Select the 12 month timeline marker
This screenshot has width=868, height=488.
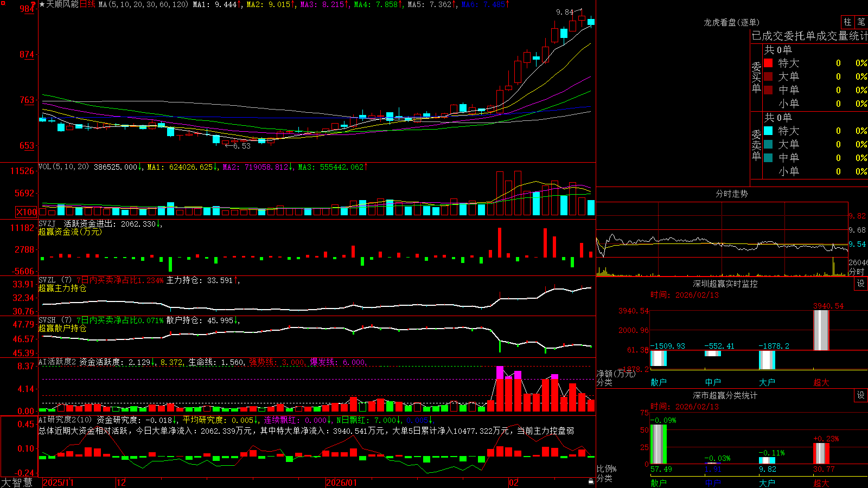point(122,483)
